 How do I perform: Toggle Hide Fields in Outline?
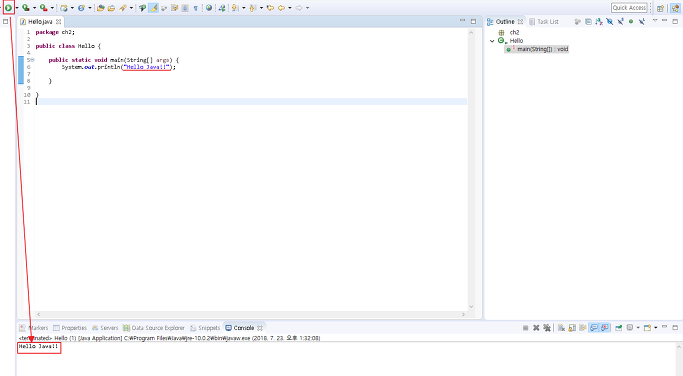point(609,21)
